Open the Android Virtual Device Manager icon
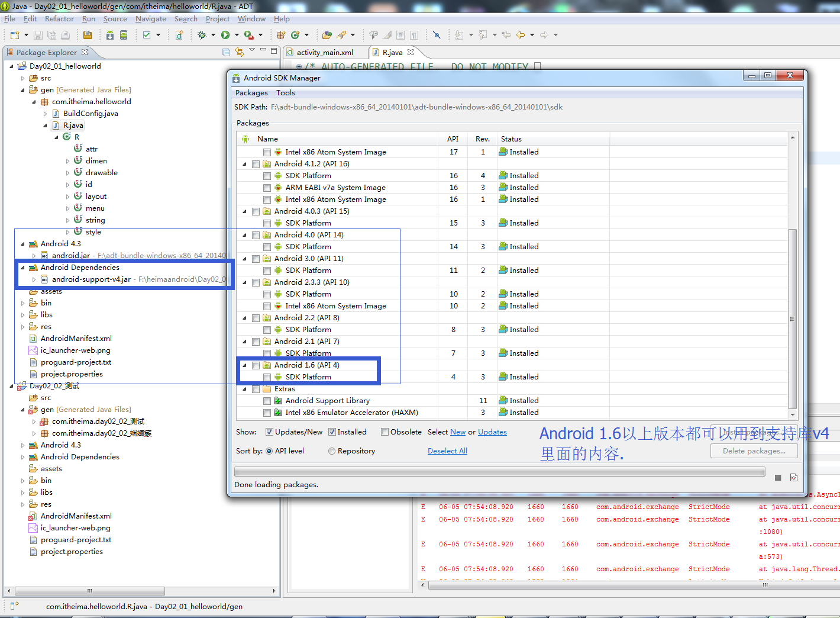 tap(124, 36)
